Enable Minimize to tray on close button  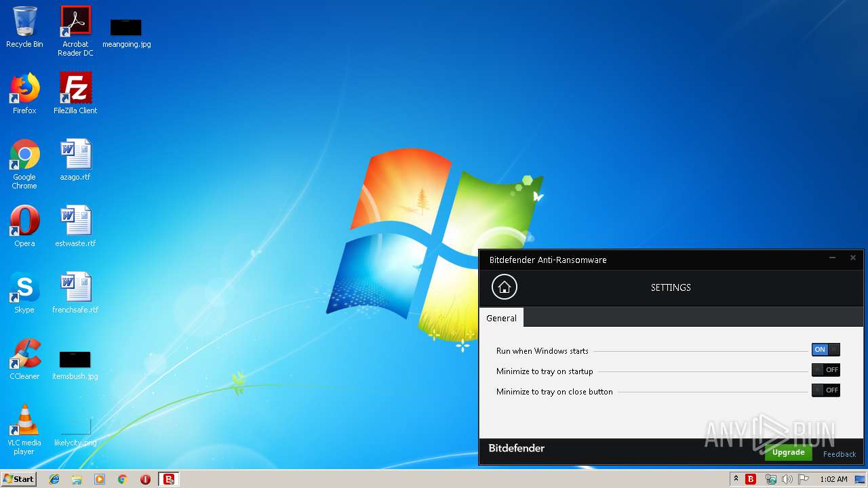[825, 390]
